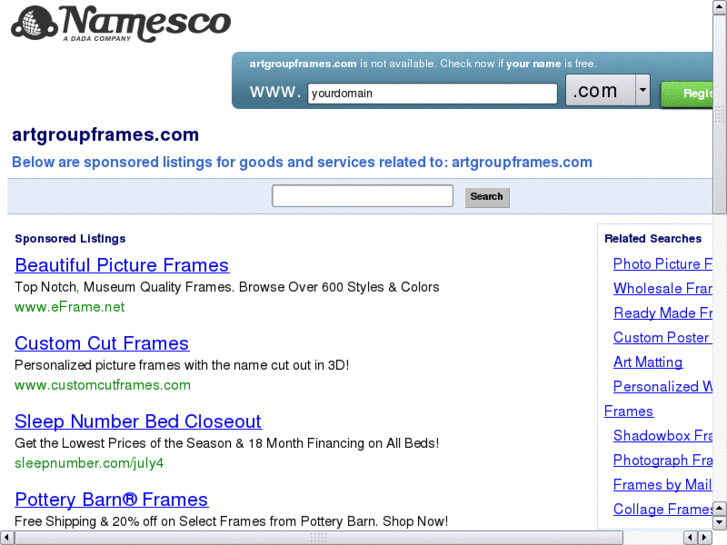Open the Beautiful Picture Frames link
Image resolution: width=727 pixels, height=545 pixels.
point(122,265)
